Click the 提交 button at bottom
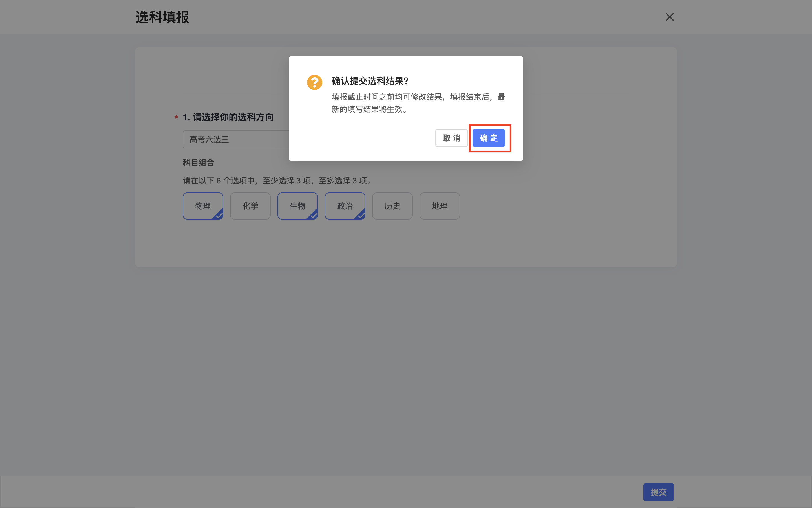 (658, 492)
